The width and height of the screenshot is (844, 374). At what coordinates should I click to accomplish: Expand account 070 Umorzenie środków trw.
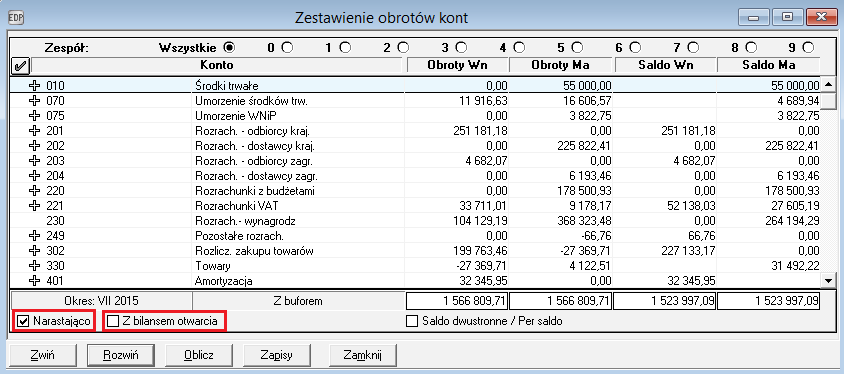pos(35,101)
